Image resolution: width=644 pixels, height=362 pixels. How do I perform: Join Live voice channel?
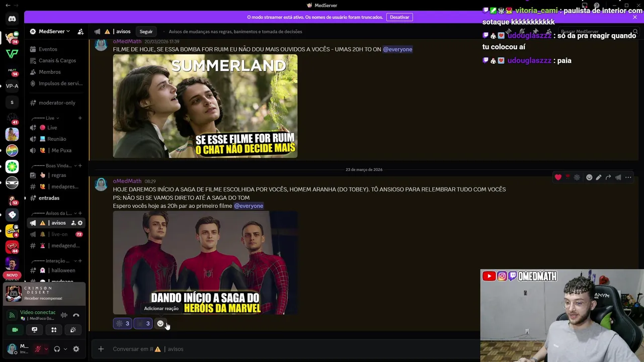[x=56, y=128]
